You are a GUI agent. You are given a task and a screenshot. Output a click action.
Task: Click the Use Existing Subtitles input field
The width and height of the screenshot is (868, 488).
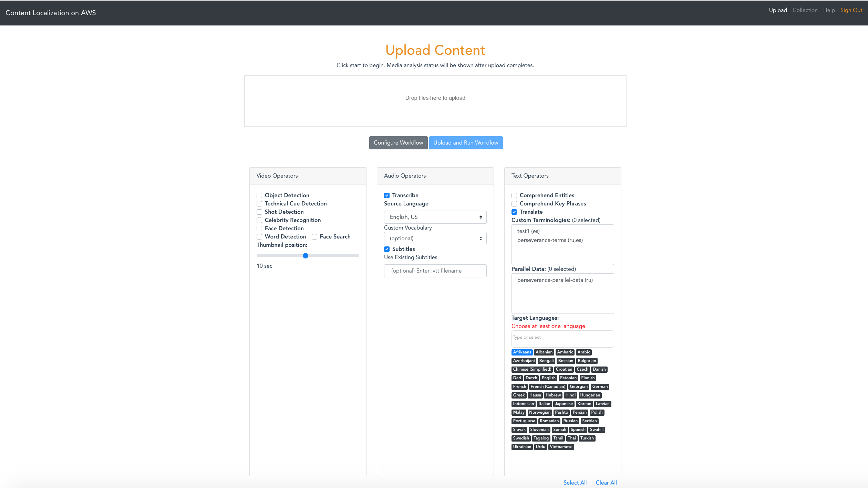point(435,270)
